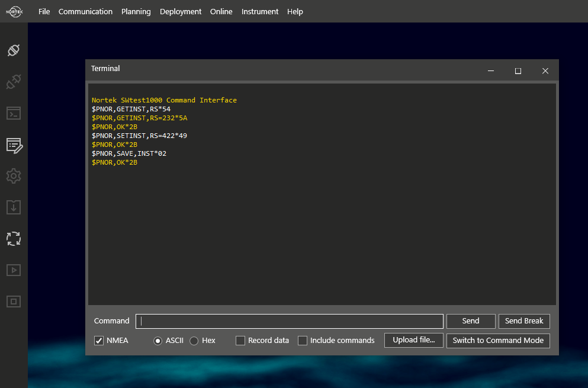Click the $PNOR,SAVE,INST*02 line
Viewport: 588px width, 388px height.
(129, 153)
